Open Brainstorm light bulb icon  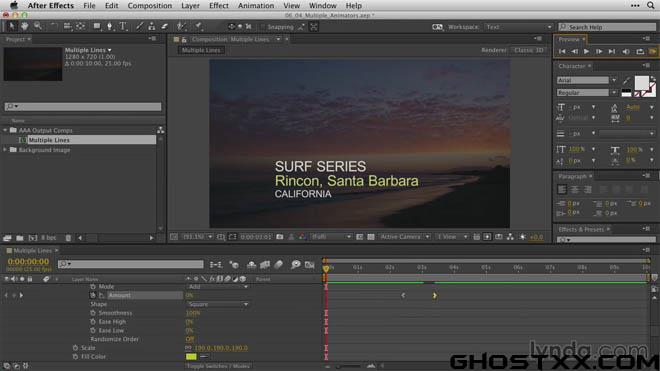click(x=295, y=264)
